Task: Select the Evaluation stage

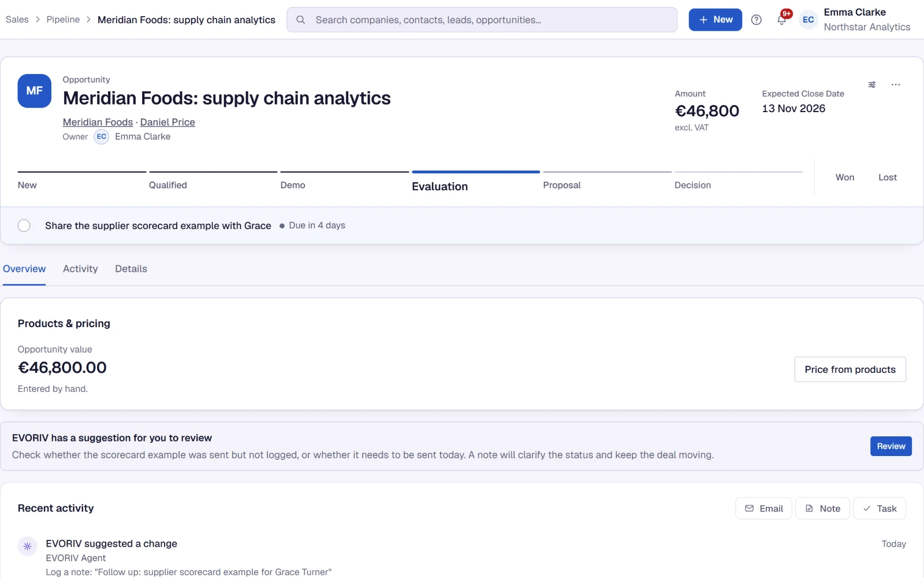Action: 476,182
